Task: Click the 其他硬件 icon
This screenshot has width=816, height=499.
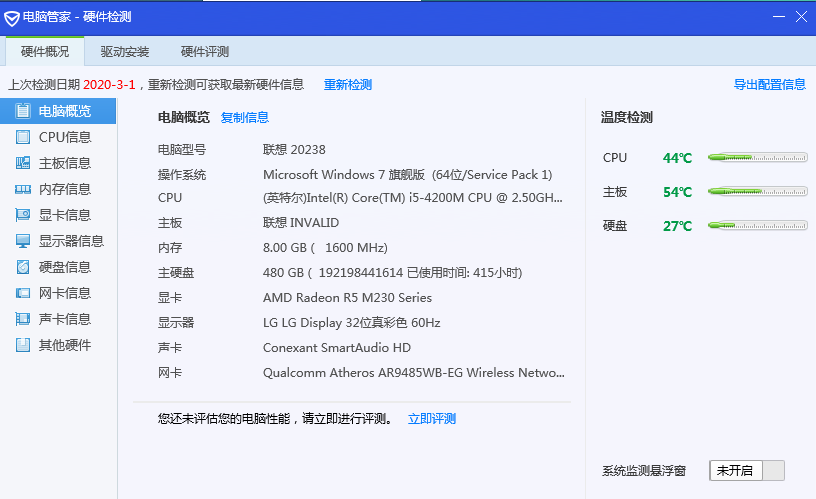Action: pos(23,345)
